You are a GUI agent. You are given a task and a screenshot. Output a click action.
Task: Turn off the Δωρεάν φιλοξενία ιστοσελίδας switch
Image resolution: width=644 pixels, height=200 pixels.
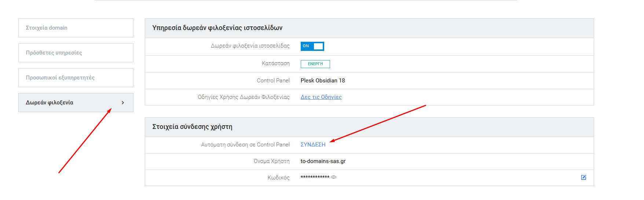click(312, 46)
